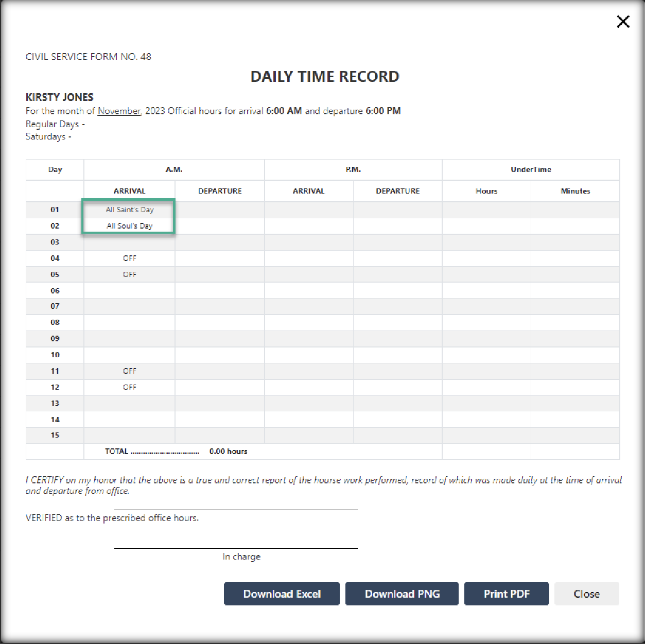
Task: Click the OFF cell for day 05
Action: click(x=130, y=274)
